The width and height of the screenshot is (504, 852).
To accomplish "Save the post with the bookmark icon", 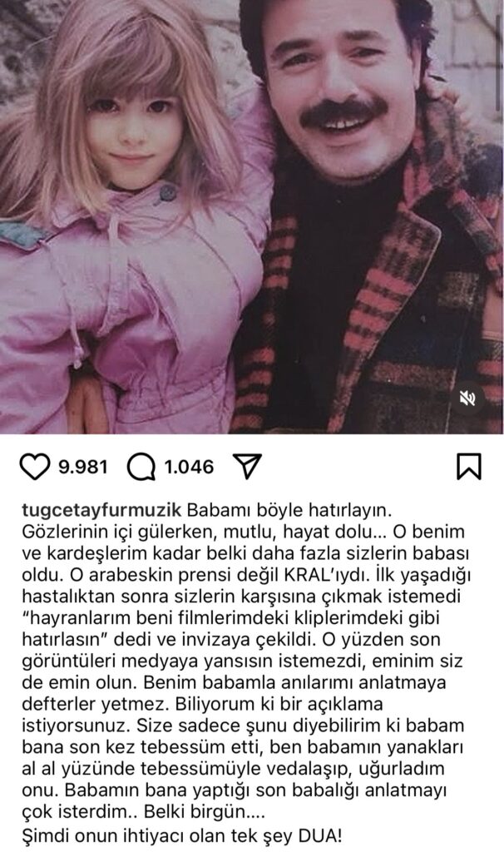I will click(x=469, y=467).
